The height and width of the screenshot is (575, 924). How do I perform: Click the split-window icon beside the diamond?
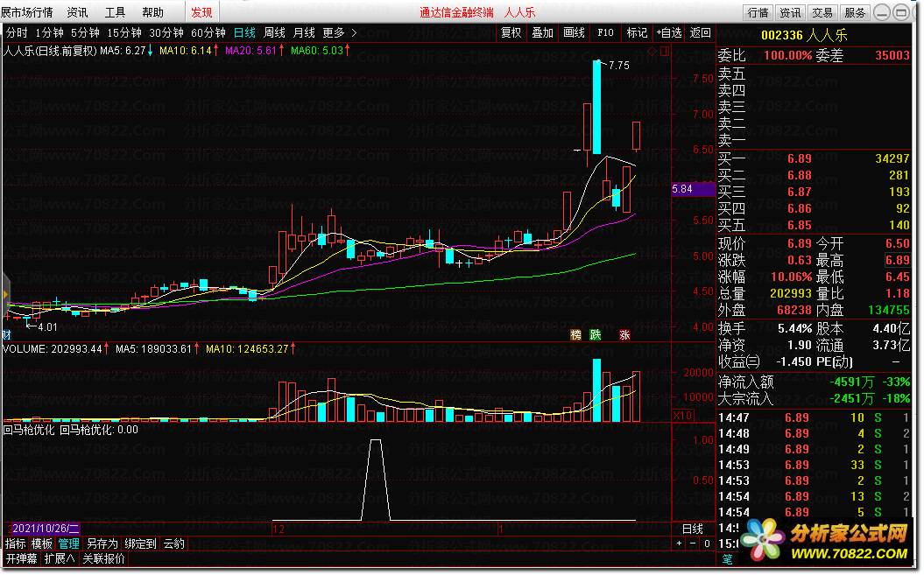coord(665,52)
